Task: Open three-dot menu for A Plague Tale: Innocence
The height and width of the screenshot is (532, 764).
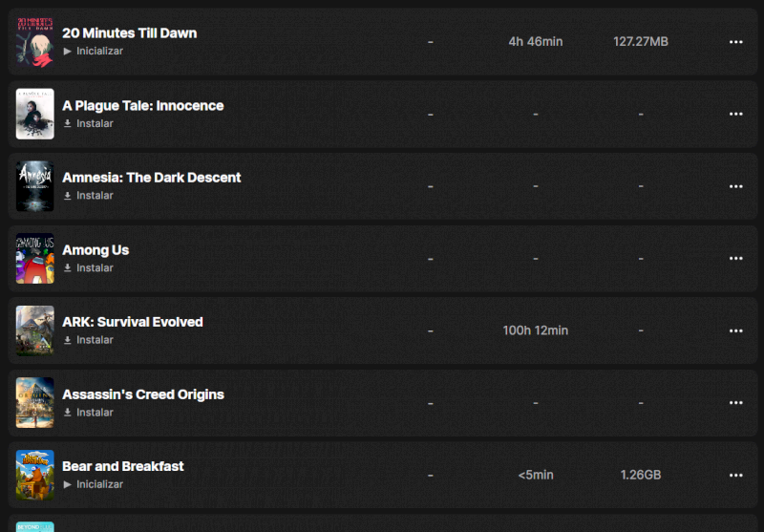Action: coord(735,115)
